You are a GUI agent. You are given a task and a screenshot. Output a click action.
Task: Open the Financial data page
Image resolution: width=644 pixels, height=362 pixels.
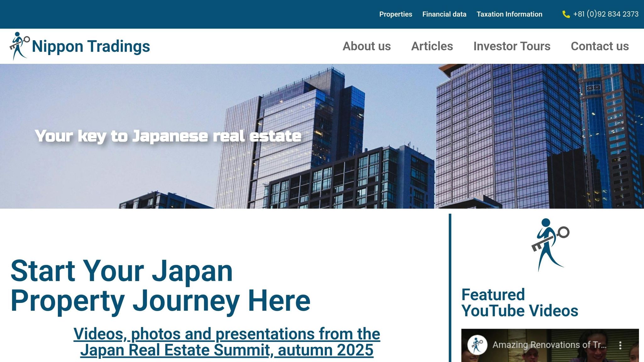click(444, 14)
